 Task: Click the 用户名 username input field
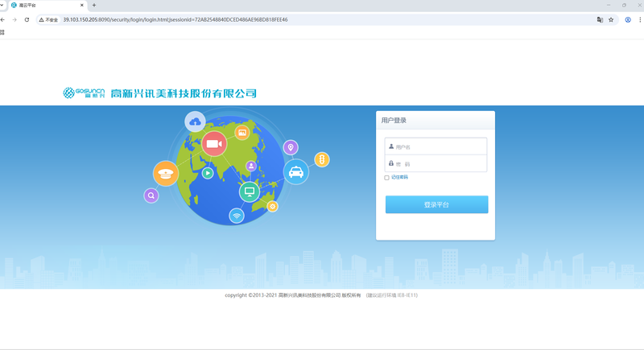pyautogui.click(x=439, y=147)
